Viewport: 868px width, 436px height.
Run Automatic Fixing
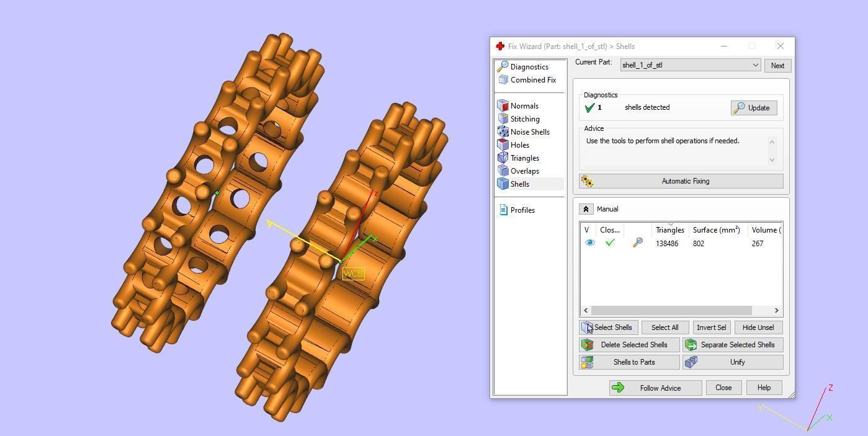(681, 181)
